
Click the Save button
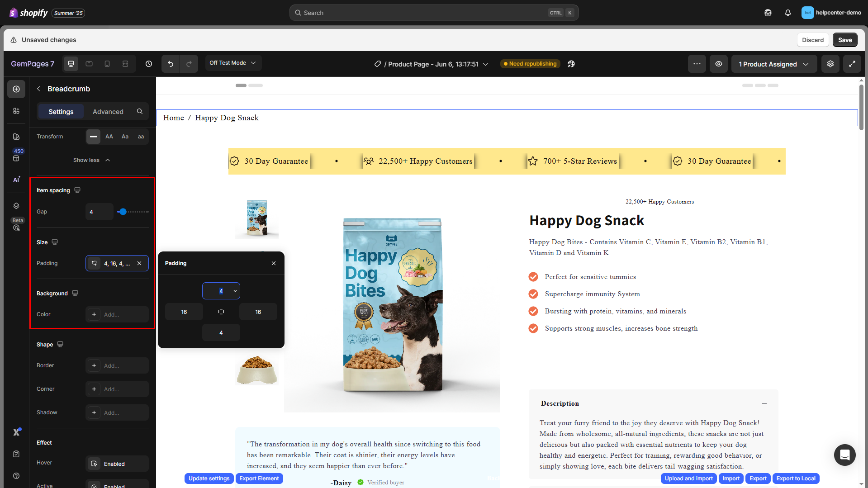[844, 40]
